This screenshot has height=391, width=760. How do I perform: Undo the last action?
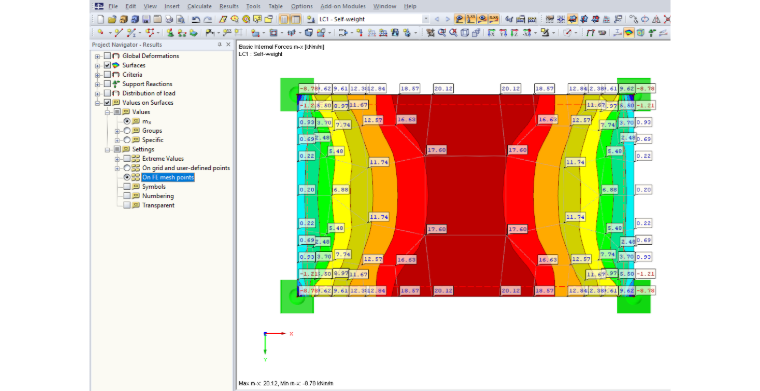click(x=196, y=19)
